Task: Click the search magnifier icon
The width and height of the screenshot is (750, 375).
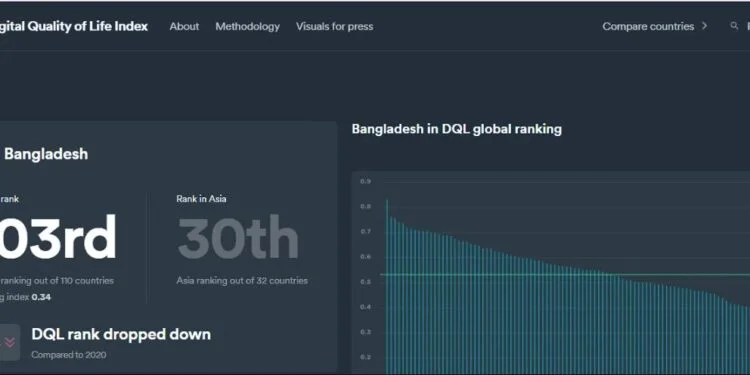Action: click(734, 26)
